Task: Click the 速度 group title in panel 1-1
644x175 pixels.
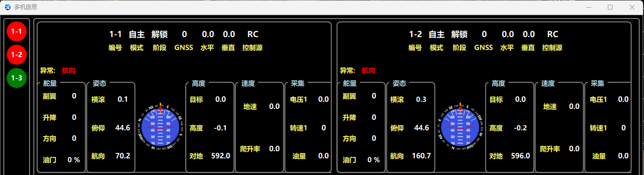Action: tap(248, 83)
